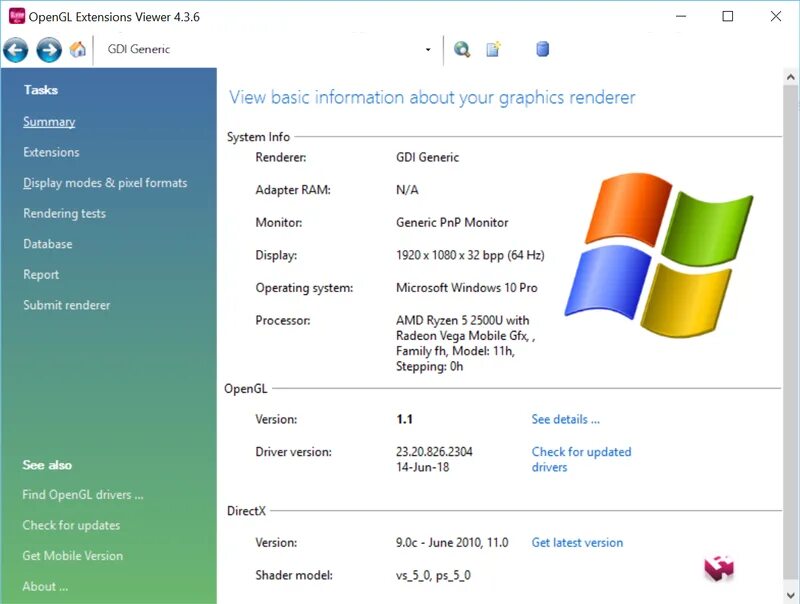Minimize the OpenGL Extensions Viewer window
The image size is (800, 604).
pyautogui.click(x=681, y=16)
